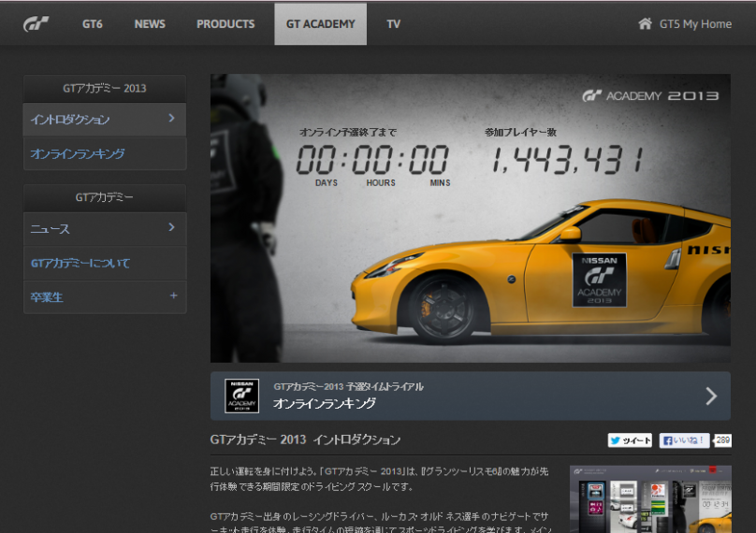Viewport: 756px width, 533px height.
Task: Select イントロダクション in the sidebar
Action: 105,120
